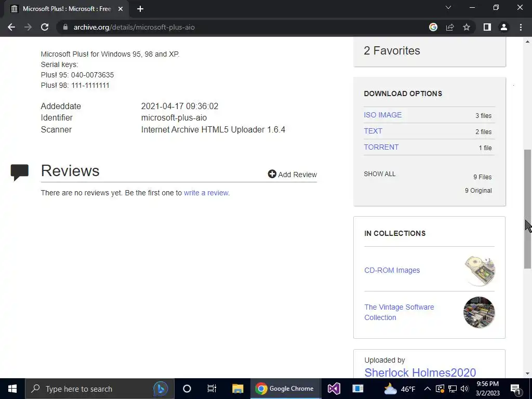Switch to Google Chrome taskbar button

286,389
